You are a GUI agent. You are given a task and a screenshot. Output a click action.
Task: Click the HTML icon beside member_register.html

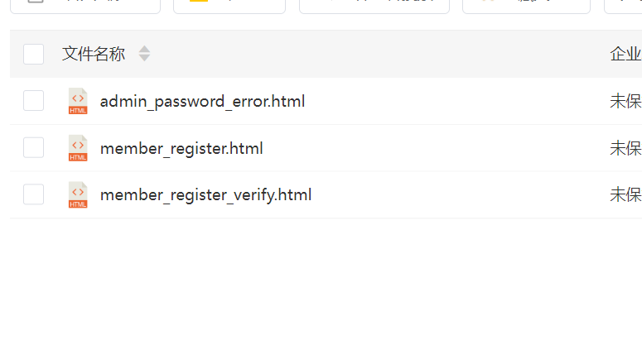(x=78, y=148)
